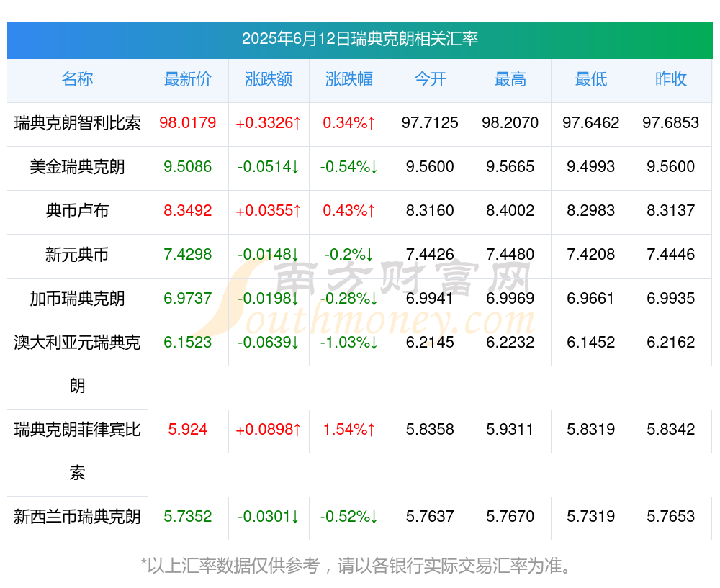Viewport: 720px width, 588px height.
Task: Click the 今开 column header
Action: point(430,79)
